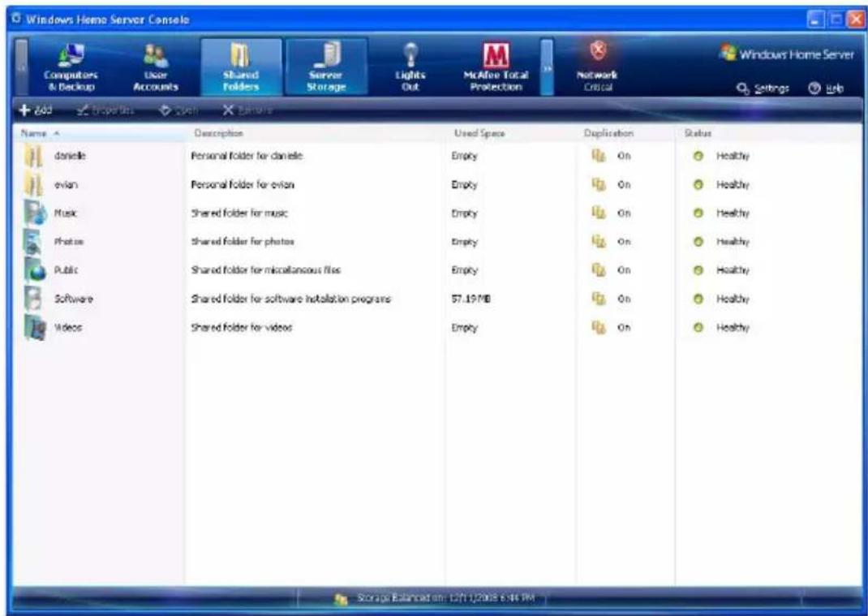Click "Shared folder for software installation programs"
868x616 pixels.
pos(290,299)
